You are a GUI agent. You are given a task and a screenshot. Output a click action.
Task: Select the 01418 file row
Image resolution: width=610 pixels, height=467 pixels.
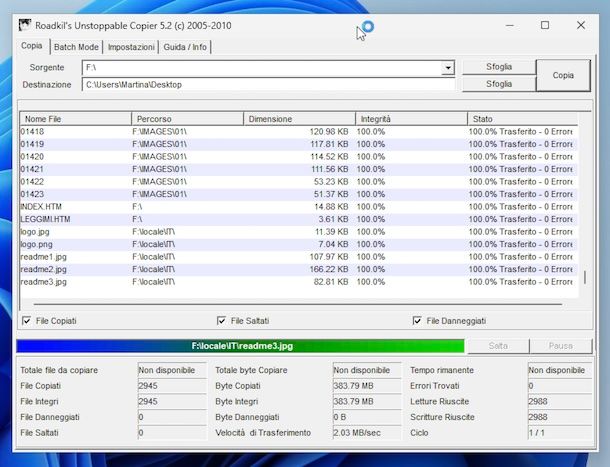(299, 132)
